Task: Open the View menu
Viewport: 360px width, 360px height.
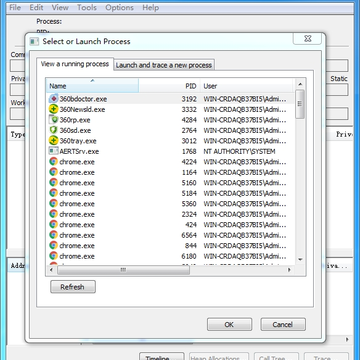Action: click(60, 7)
